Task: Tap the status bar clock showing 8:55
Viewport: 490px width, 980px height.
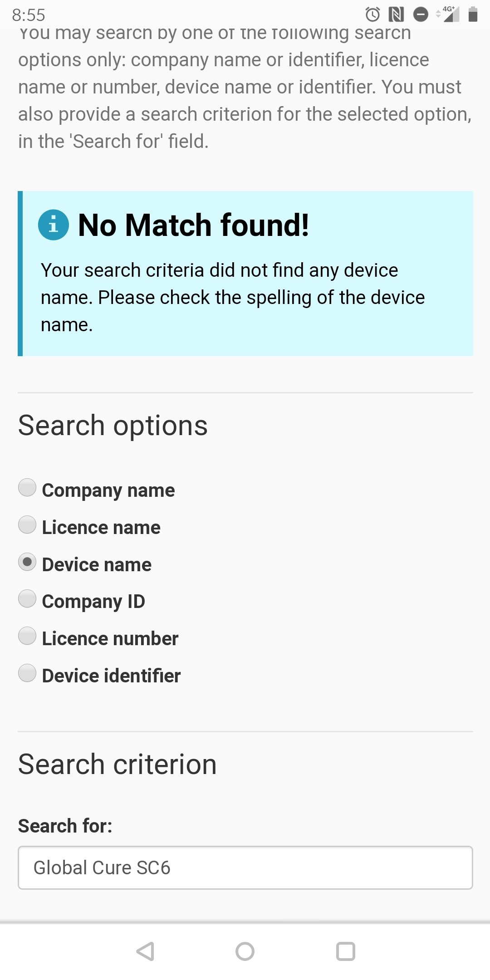Action: point(29,15)
